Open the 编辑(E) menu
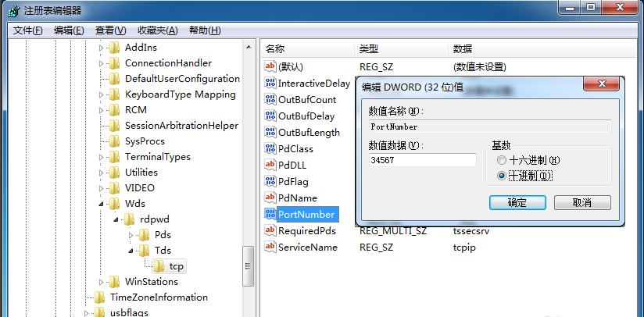644x317 pixels. (x=69, y=30)
